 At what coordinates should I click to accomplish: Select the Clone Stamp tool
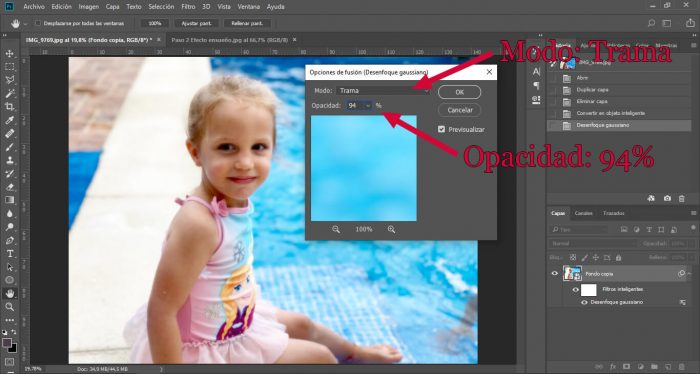(9, 160)
